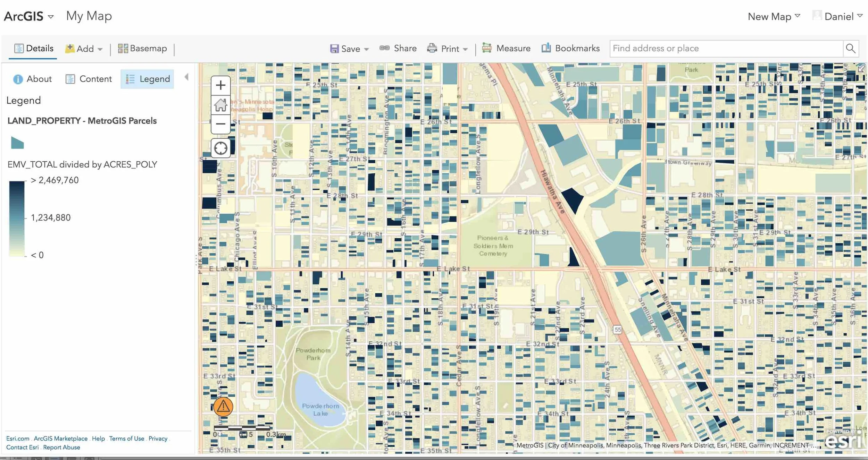Switch to the About tab
This screenshot has height=460, width=868.
point(32,79)
